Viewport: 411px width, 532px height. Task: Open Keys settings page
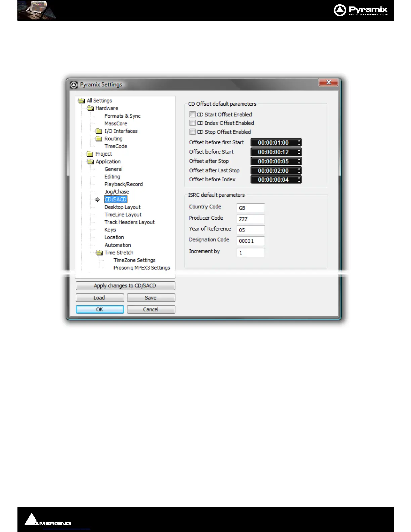110,230
